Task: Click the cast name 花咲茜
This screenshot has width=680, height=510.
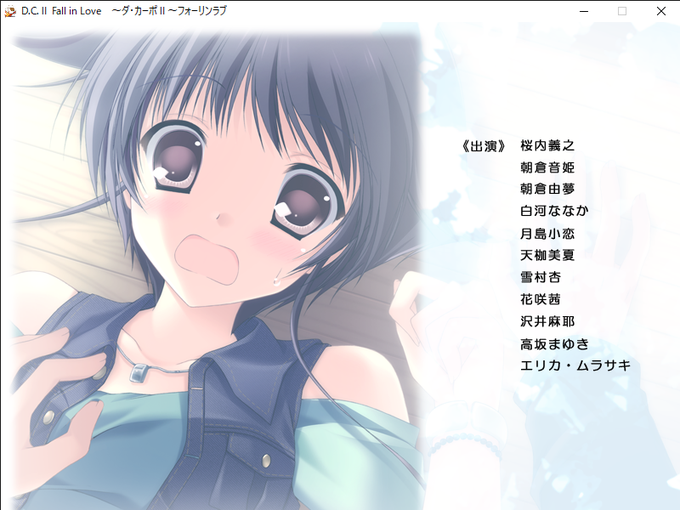Action: 540,299
